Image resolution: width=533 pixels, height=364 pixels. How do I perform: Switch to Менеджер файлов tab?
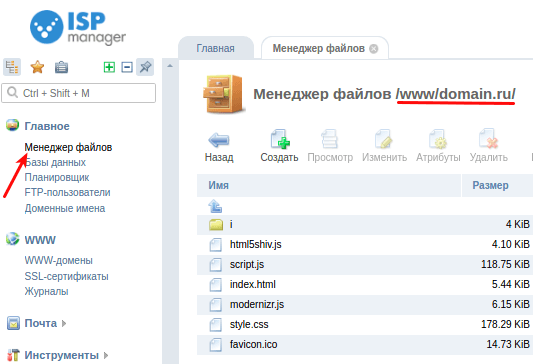319,48
